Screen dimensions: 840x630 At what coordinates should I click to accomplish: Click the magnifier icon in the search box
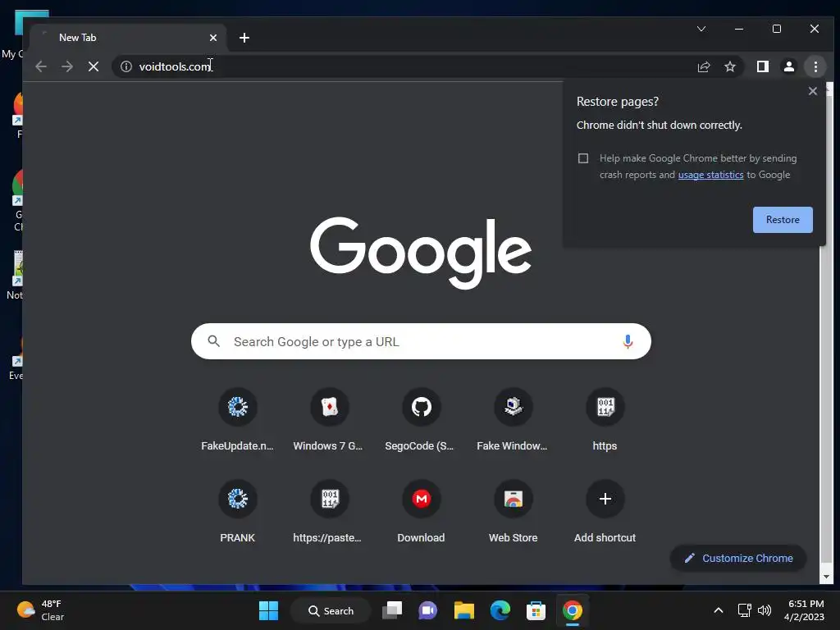click(214, 341)
